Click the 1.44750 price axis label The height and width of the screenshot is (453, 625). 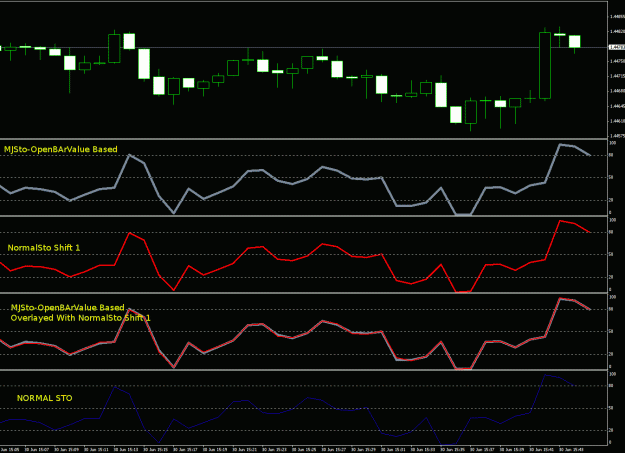(x=617, y=61)
